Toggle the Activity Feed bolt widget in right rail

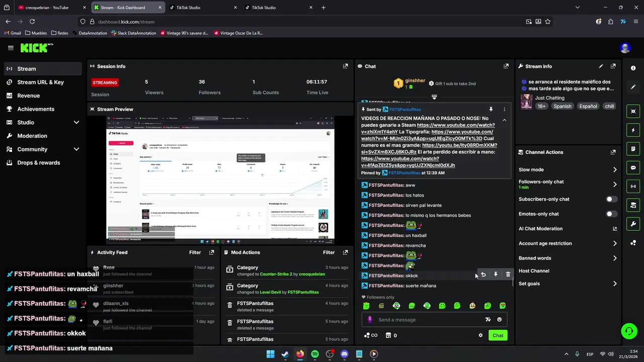pyautogui.click(x=633, y=130)
